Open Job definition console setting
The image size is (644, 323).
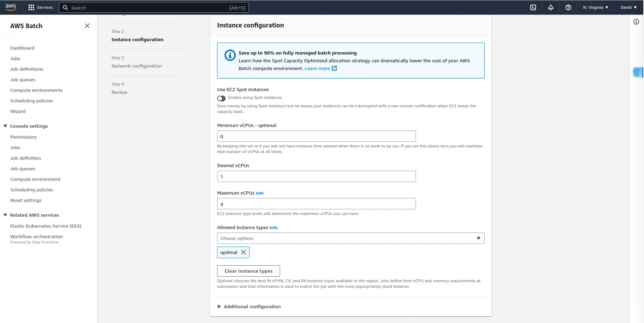[26, 158]
